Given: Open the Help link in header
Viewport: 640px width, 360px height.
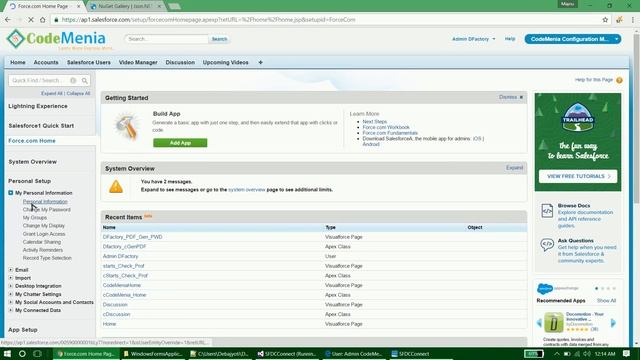Looking at the screenshot, I should coord(510,39).
